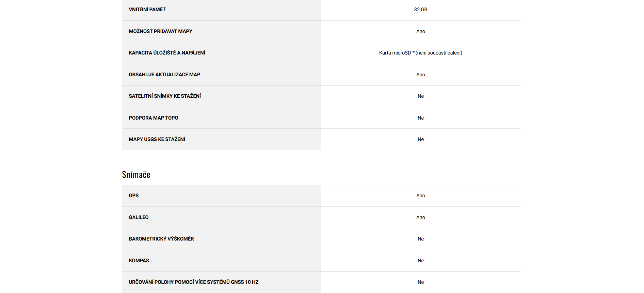Click SATELITNÍ SNÍMKY KE STAŽENÍ label
The image size is (644, 293).
[x=165, y=96]
